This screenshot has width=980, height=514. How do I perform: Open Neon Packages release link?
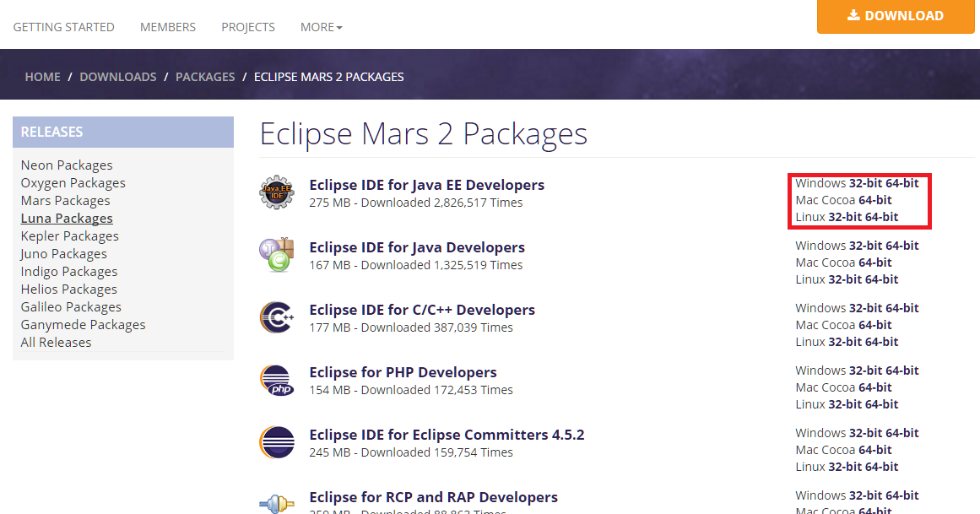pos(67,165)
